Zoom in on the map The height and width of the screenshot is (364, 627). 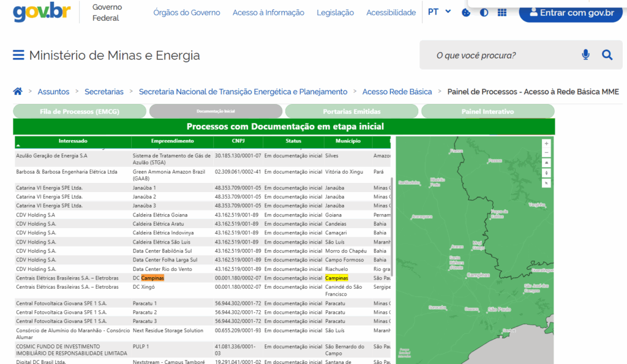(546, 143)
